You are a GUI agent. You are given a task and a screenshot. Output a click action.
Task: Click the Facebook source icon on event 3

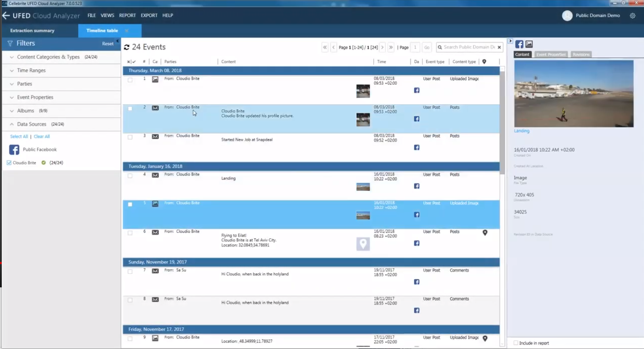click(x=417, y=147)
